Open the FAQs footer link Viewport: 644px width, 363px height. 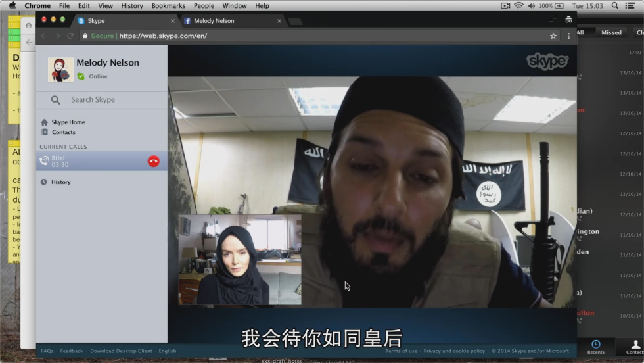point(47,351)
